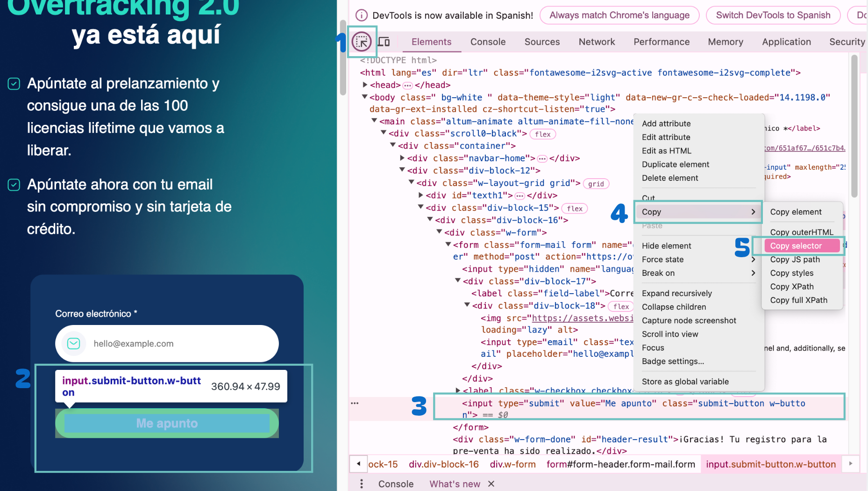Viewport: 868px width, 491px height.
Task: Toggle the flex badge on div-block-15
Action: (575, 209)
